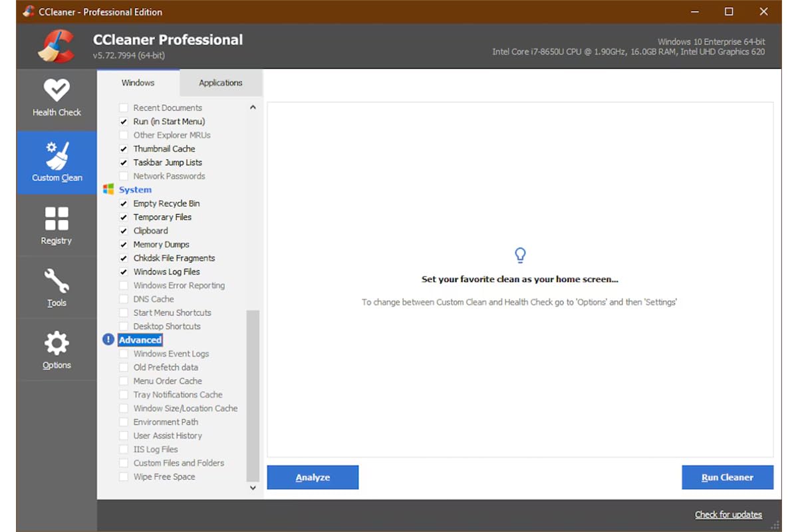Switch to the Windows tab
Screen dimensions: 798x532
(x=138, y=83)
